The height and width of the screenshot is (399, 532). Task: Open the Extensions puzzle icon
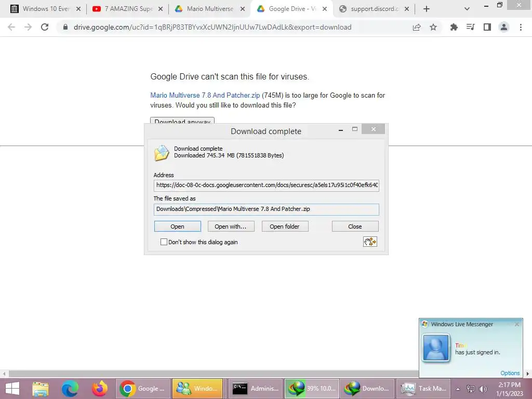pos(454,27)
